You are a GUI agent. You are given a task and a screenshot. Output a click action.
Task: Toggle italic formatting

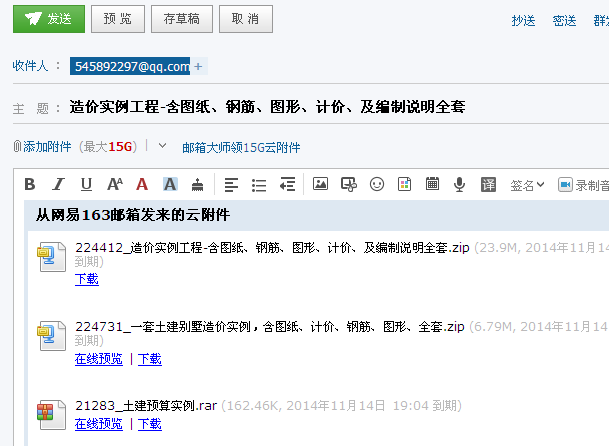point(58,184)
